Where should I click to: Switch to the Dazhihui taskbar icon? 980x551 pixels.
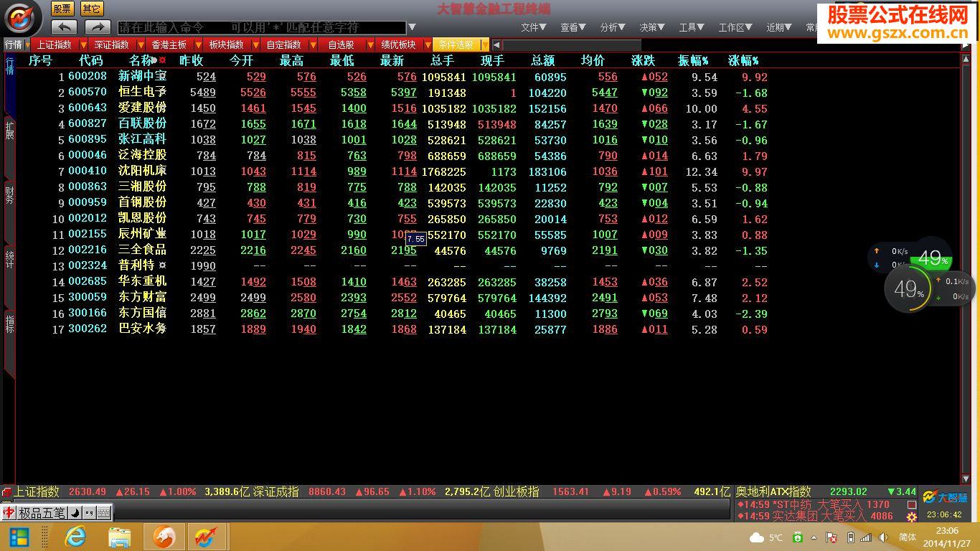pos(207,537)
